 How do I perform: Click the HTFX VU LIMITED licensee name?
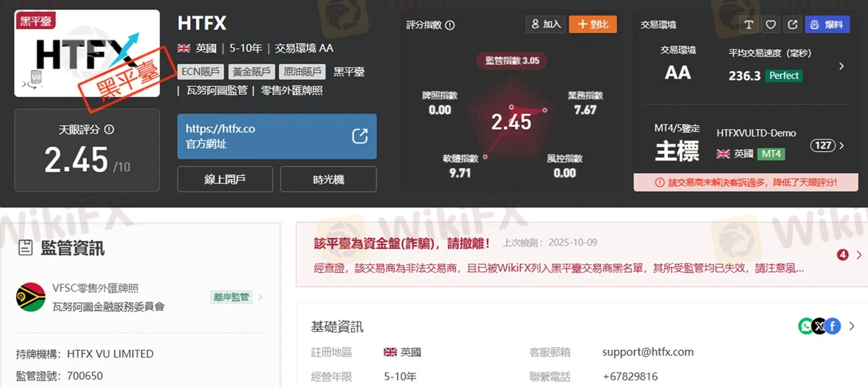(x=110, y=354)
